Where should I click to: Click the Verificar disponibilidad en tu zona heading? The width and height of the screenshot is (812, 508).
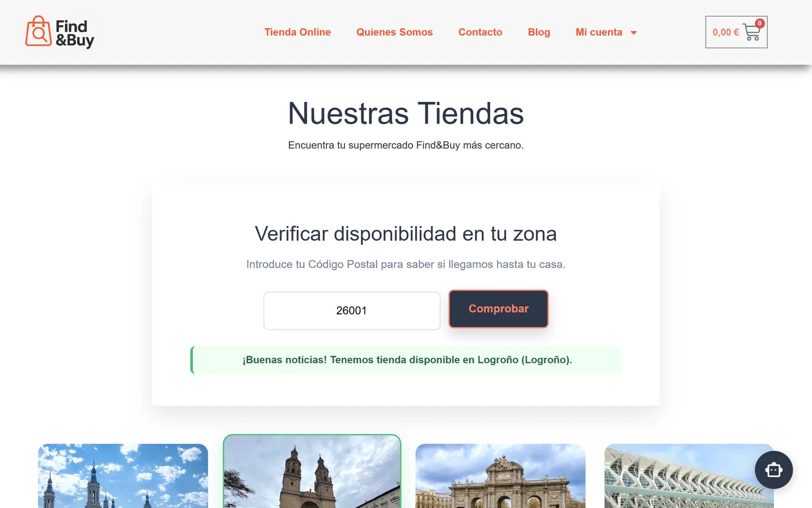[x=406, y=234]
